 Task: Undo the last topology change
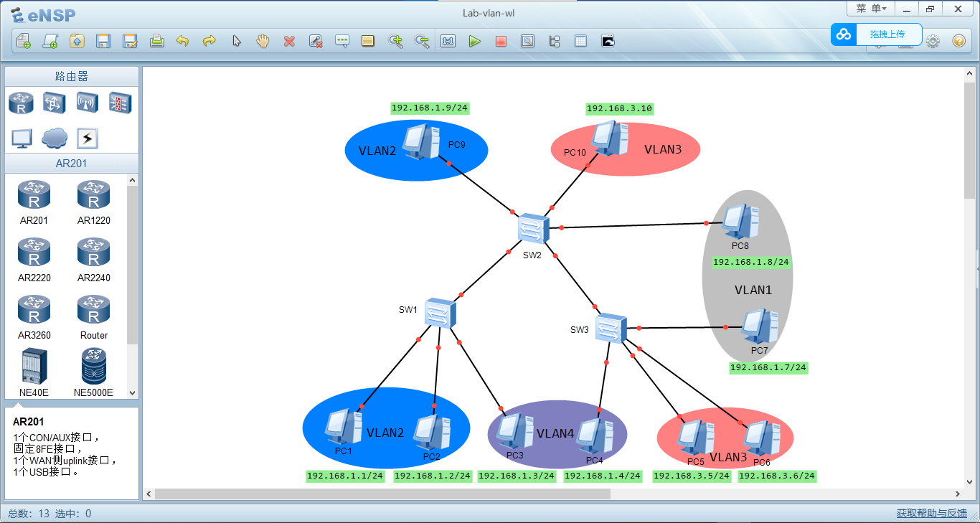183,41
